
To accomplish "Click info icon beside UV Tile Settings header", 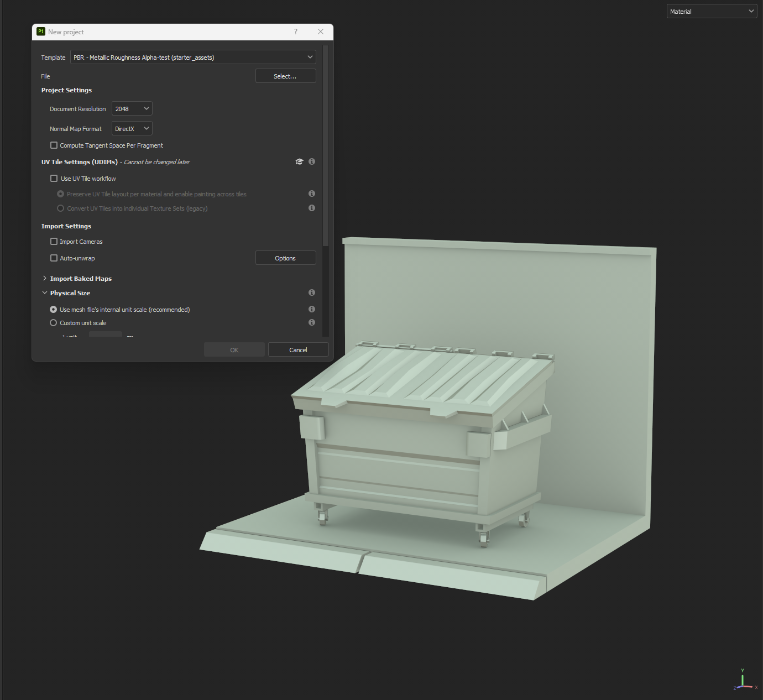I will [312, 162].
